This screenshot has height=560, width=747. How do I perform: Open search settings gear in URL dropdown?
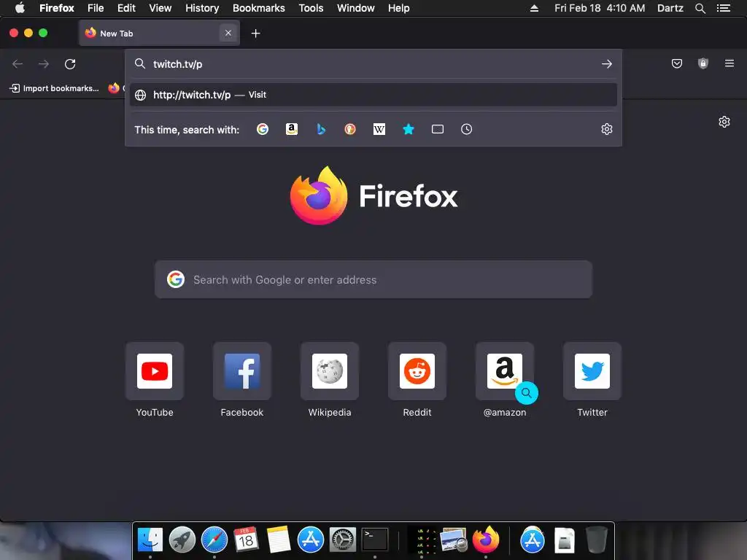[606, 129]
